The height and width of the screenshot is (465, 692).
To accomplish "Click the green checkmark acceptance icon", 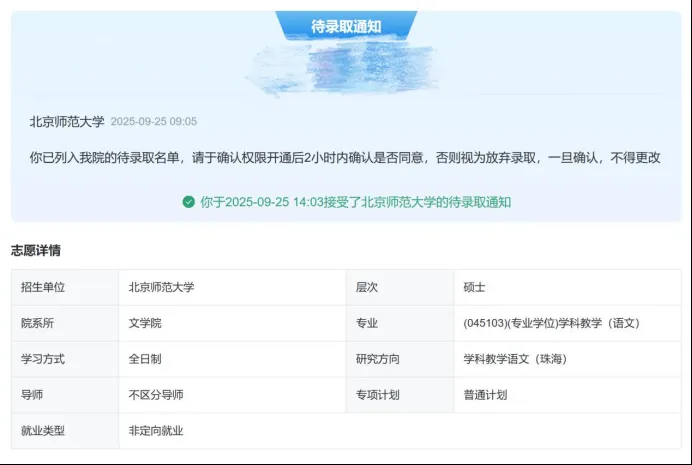I will pyautogui.click(x=188, y=202).
